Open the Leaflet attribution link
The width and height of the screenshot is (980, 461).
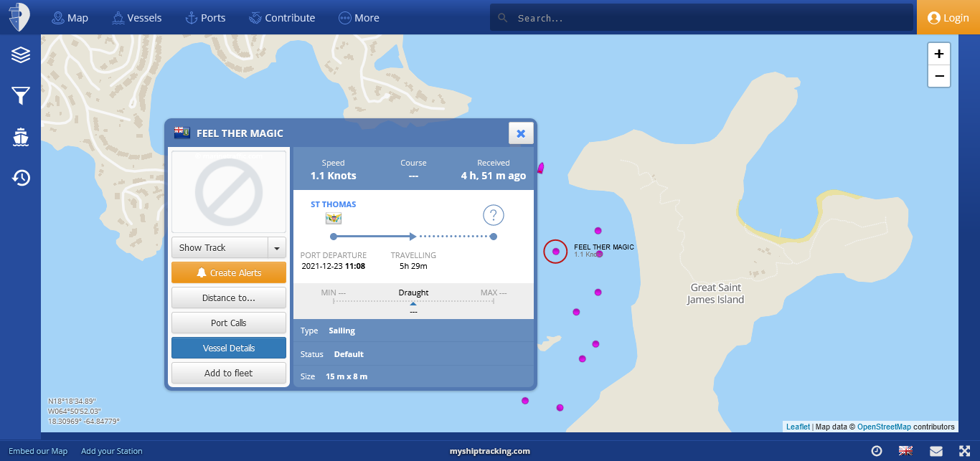[798, 427]
